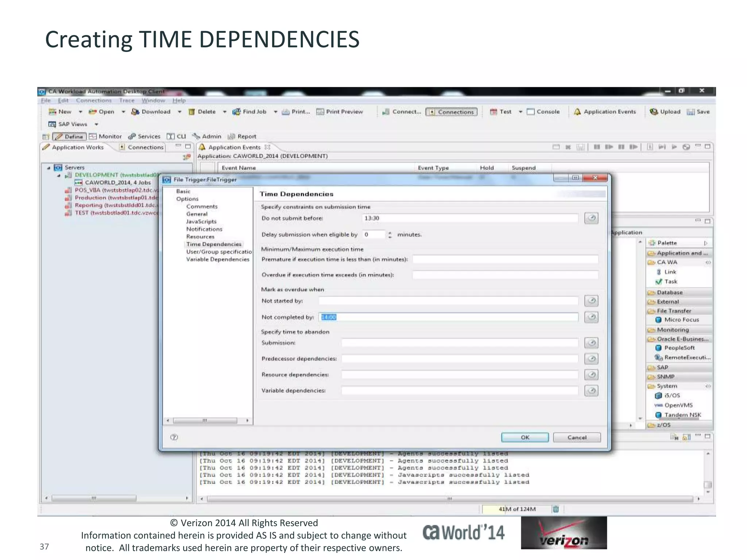The width and height of the screenshot is (747, 560).
Task: Switch to the Admin perspective tab
Action: click(x=207, y=136)
